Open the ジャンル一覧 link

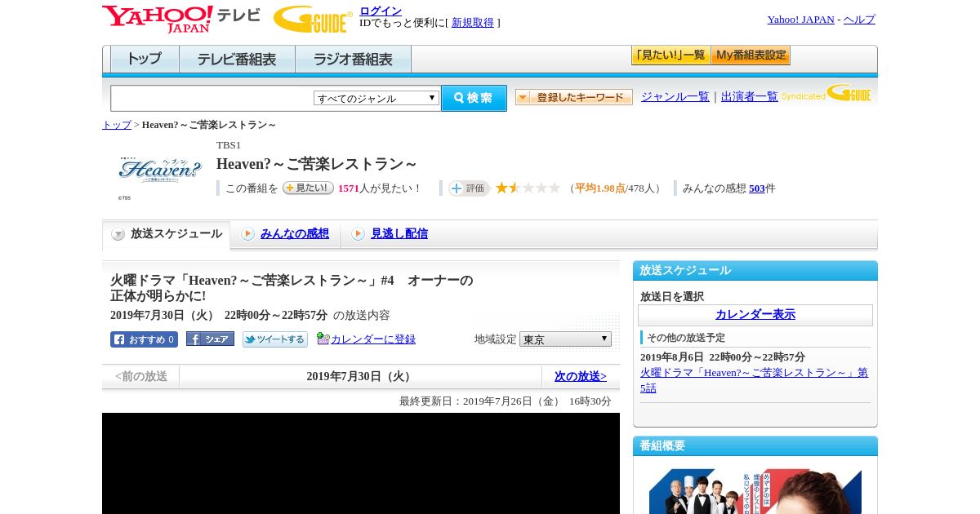(675, 96)
